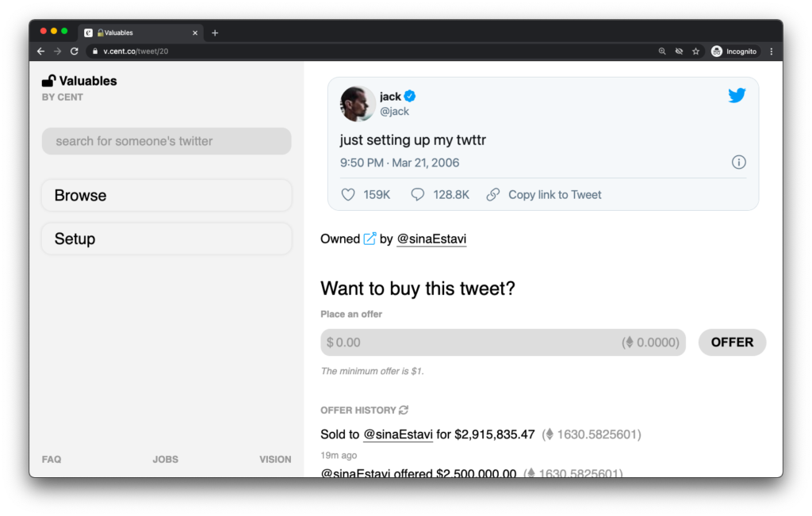The image size is (812, 516).
Task: Click the reply speech bubble icon
Action: 417,195
